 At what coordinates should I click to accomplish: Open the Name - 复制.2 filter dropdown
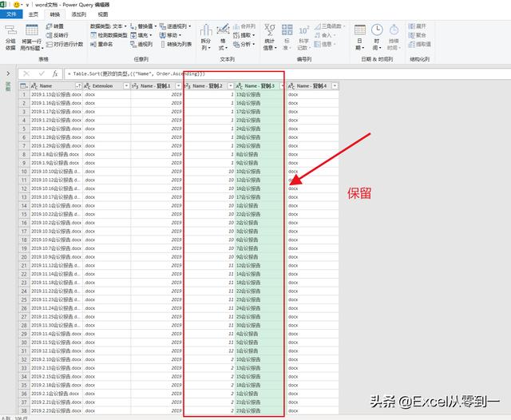(231, 86)
